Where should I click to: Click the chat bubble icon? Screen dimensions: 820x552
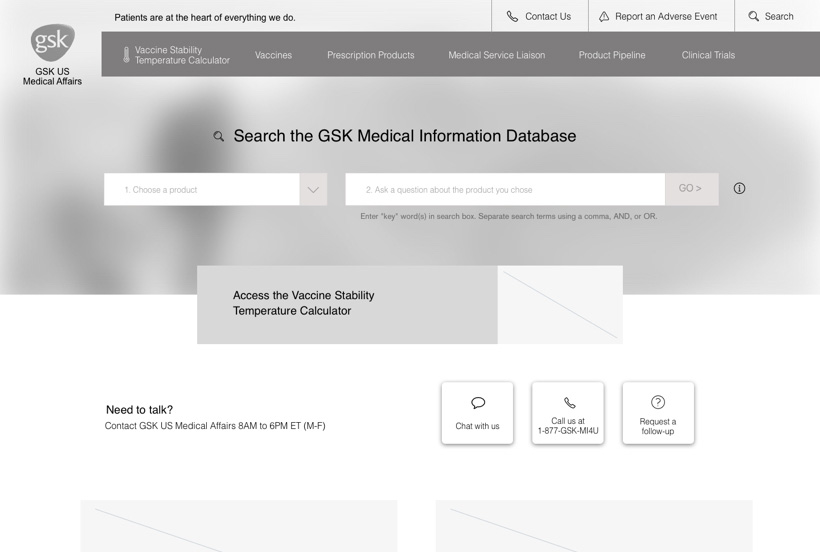pos(477,402)
